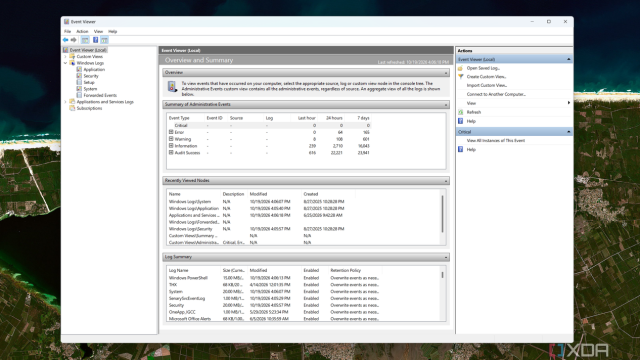Select the Security log icon in tree
The image size is (640, 360).
coord(79,76)
